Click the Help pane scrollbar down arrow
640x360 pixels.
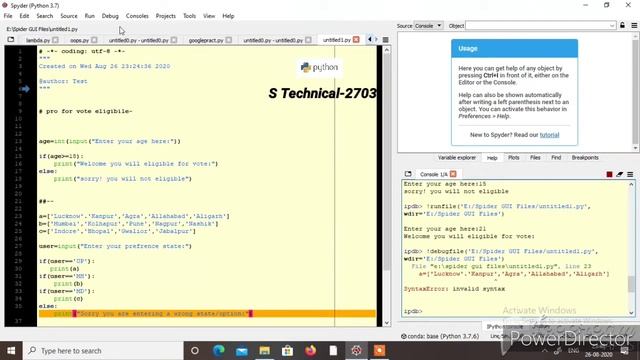click(x=636, y=149)
